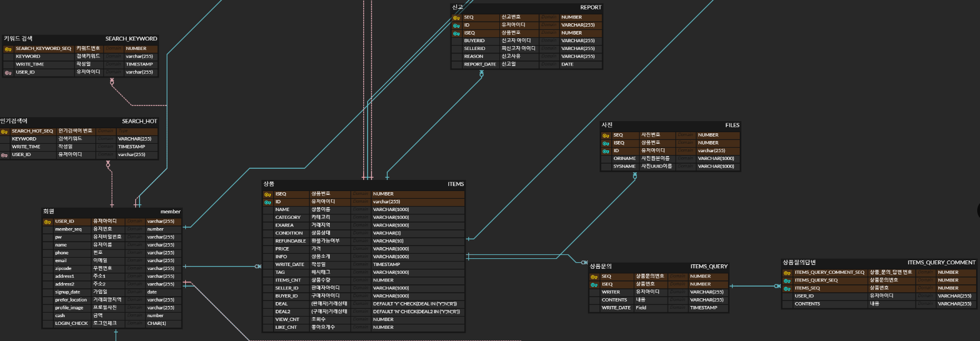The height and width of the screenshot is (341, 980).
Task: Click the foreign key icon of ISEQ in ITEMS_QUERY
Action: pos(594,284)
